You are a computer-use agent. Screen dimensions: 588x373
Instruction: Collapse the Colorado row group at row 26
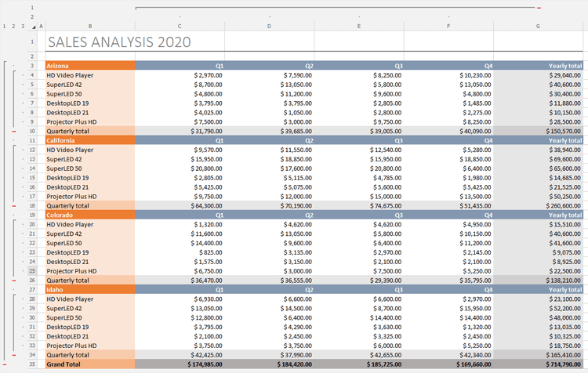(14, 280)
